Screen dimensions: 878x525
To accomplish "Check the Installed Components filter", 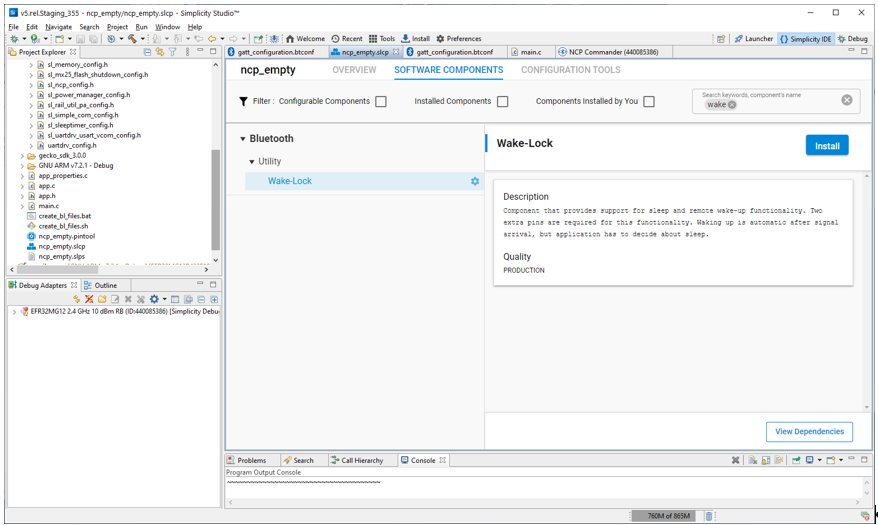I will [502, 101].
